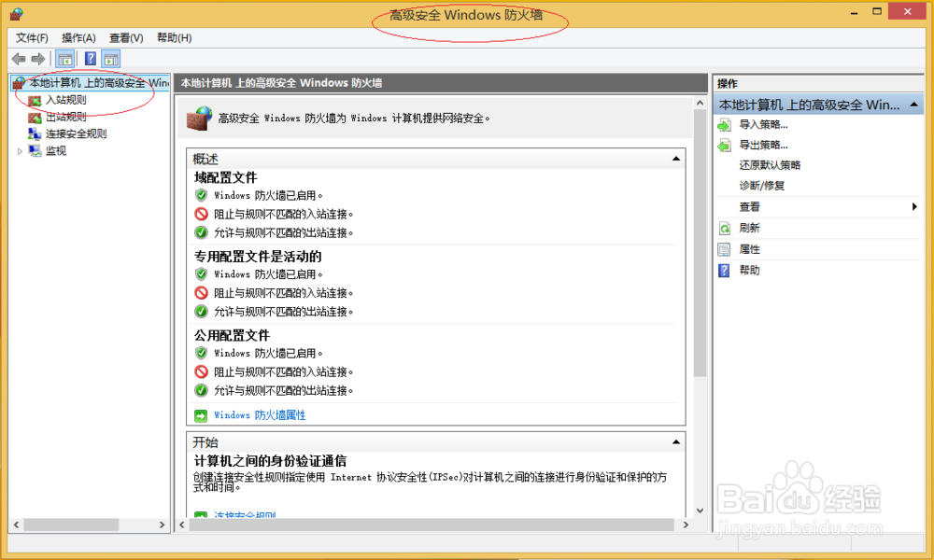Screen dimensions: 934x560
Task: Open the 操作(A) menu
Action: [78, 37]
